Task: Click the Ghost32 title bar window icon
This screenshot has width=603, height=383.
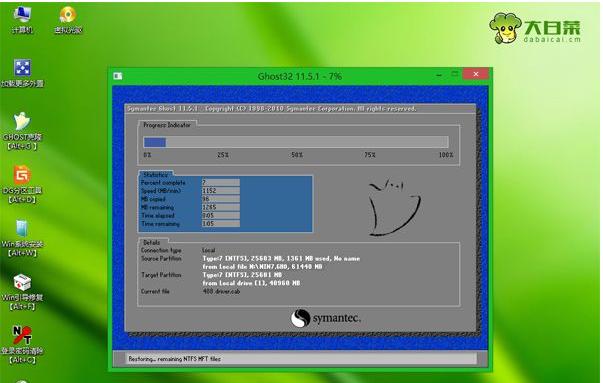Action: coord(118,76)
